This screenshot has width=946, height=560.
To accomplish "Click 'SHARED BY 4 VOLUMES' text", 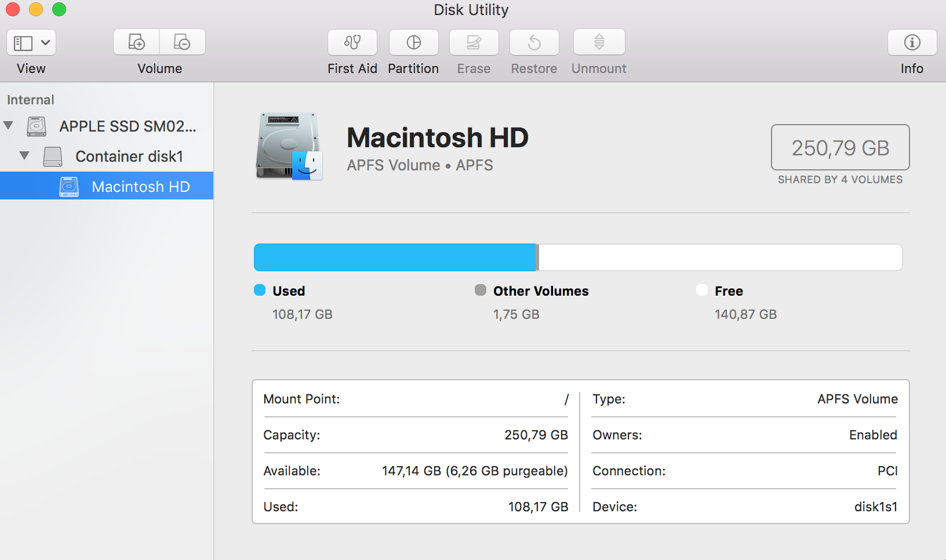I will point(841,180).
